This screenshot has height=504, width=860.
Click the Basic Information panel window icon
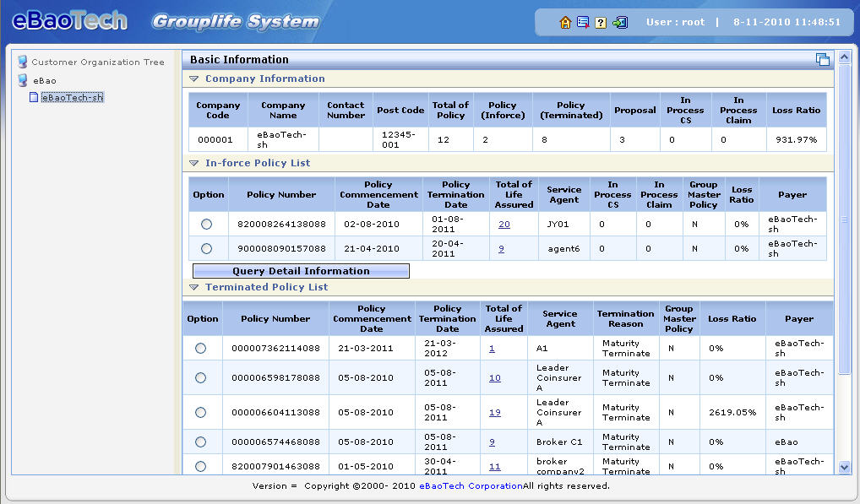[822, 59]
